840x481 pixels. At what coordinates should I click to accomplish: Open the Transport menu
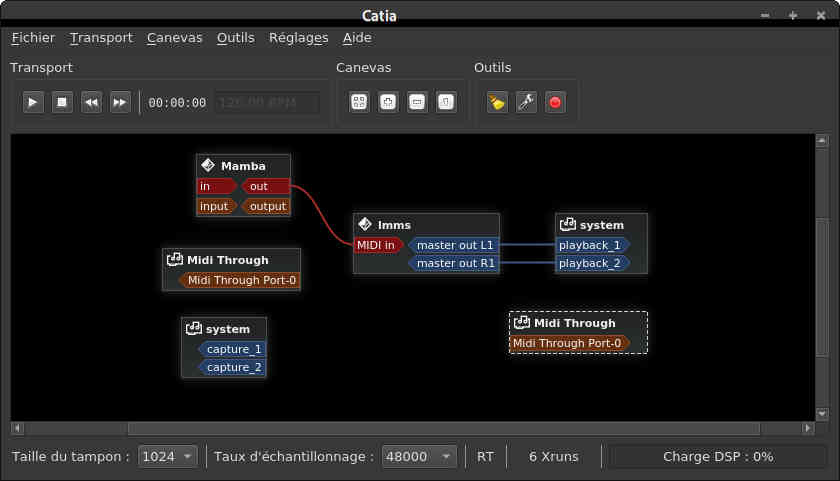click(101, 38)
